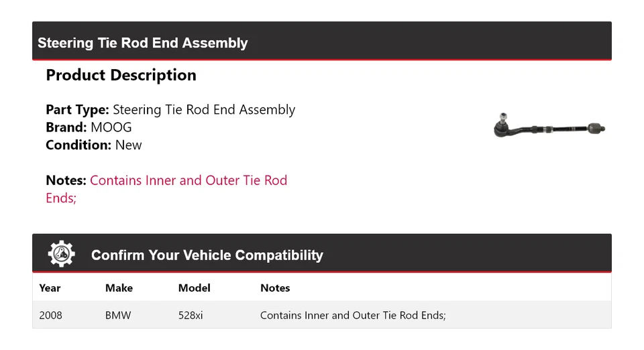Click the bold "Part Type:" label
The width and height of the screenshot is (644, 350).
click(x=77, y=110)
